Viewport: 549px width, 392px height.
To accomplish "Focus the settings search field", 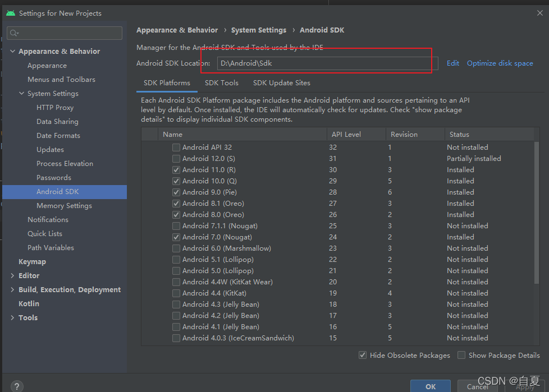I will tap(65, 33).
